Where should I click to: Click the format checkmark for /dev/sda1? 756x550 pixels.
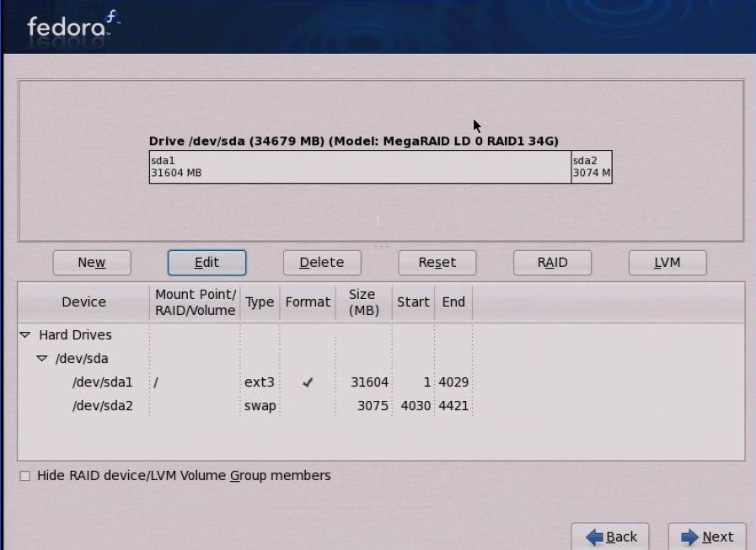coord(308,382)
